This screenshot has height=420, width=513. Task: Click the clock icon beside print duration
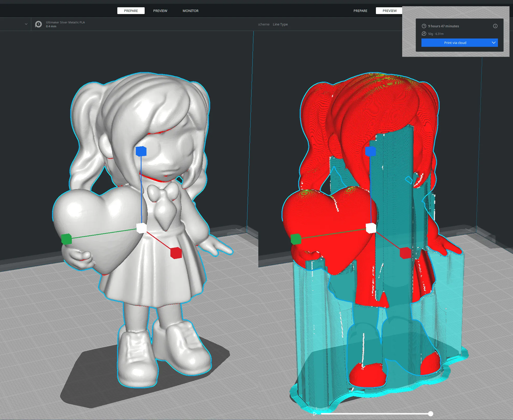click(424, 26)
